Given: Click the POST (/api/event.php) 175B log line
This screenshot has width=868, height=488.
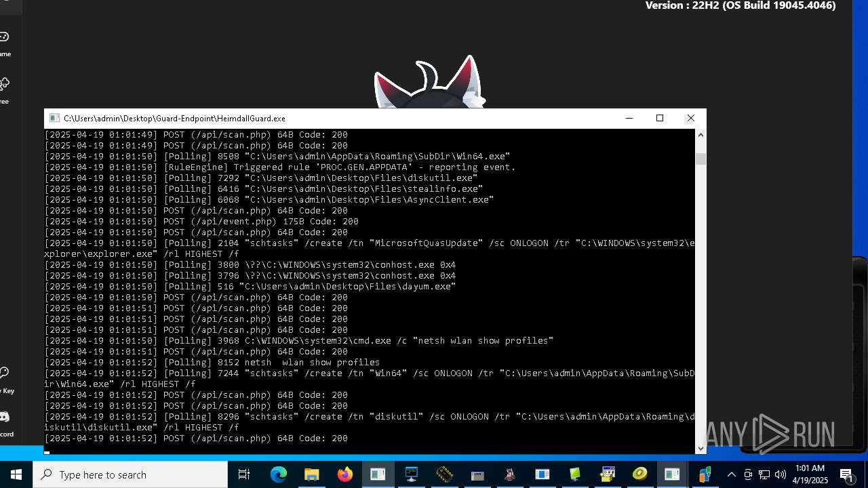Looking at the screenshot, I should point(201,222).
